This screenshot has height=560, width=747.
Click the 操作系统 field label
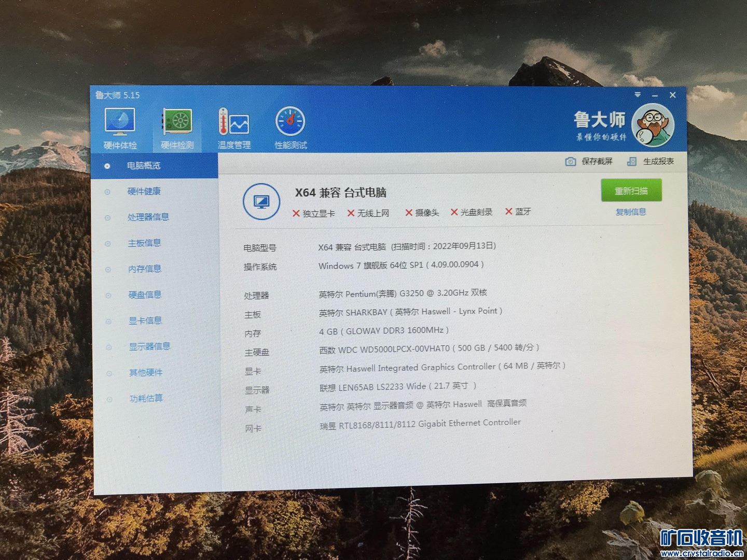[260, 267]
